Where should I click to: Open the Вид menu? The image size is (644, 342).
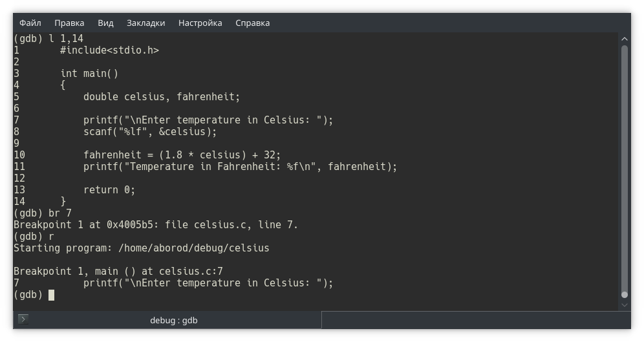tap(105, 23)
